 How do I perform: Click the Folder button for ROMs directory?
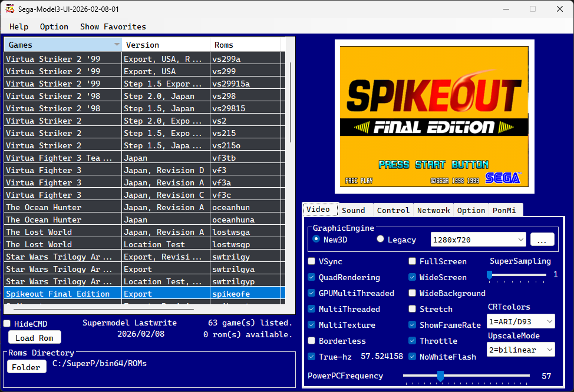pos(27,367)
